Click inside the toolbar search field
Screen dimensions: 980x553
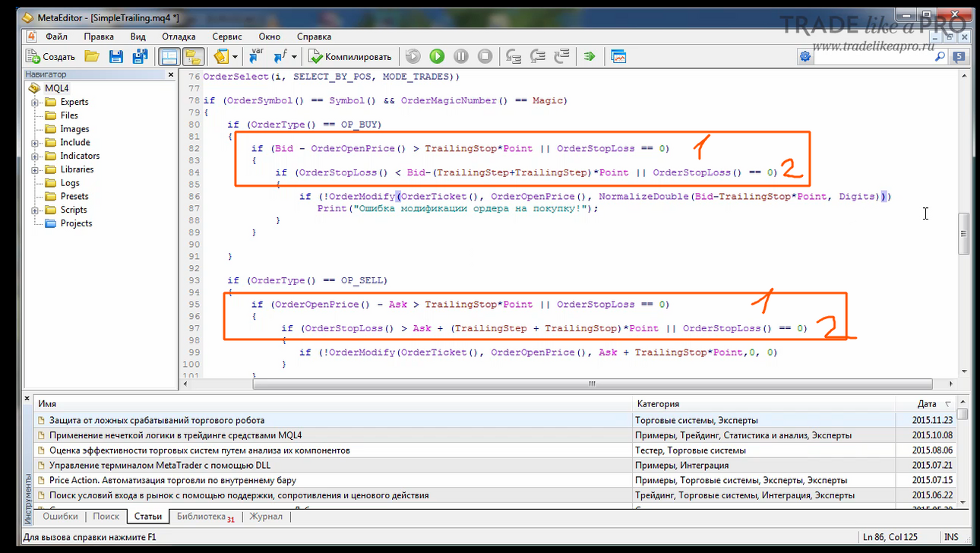point(874,57)
